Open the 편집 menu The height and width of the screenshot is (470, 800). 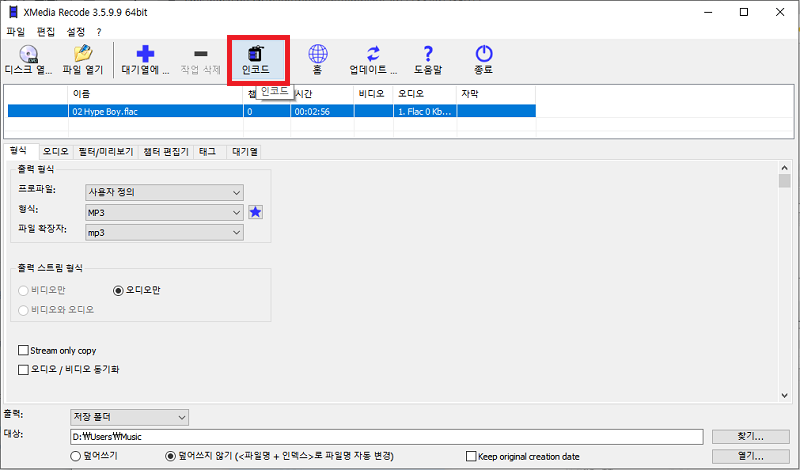click(x=46, y=32)
